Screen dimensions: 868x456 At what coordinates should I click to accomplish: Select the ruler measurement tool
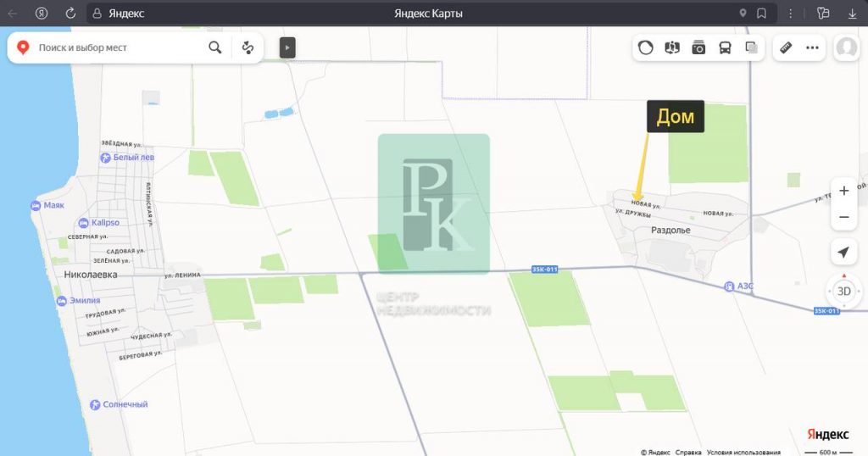[x=786, y=47]
